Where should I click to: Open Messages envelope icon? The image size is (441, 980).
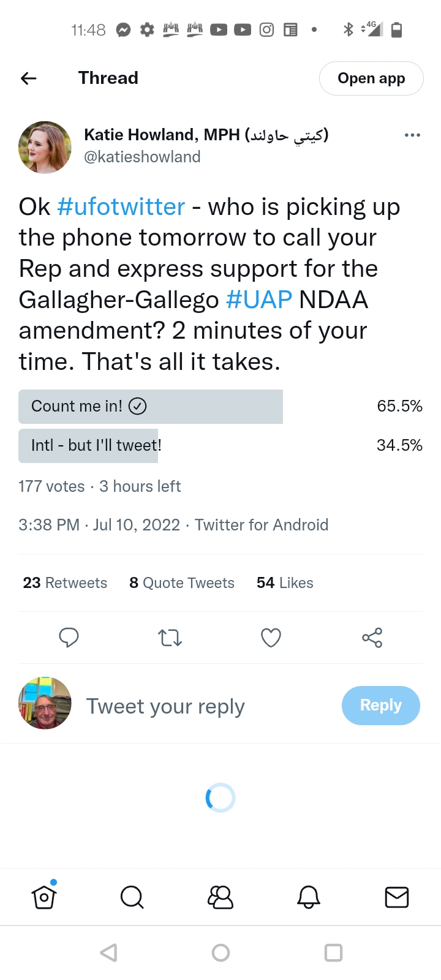point(396,897)
